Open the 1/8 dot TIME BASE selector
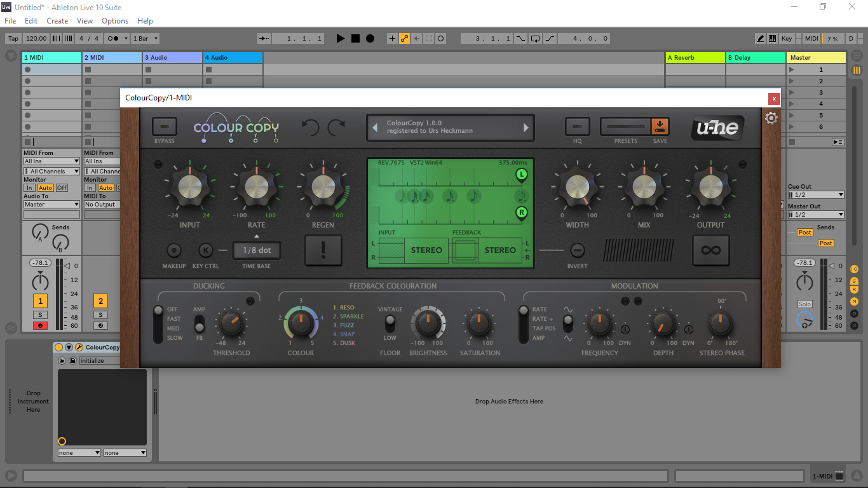The height and width of the screenshot is (488, 868). [257, 250]
